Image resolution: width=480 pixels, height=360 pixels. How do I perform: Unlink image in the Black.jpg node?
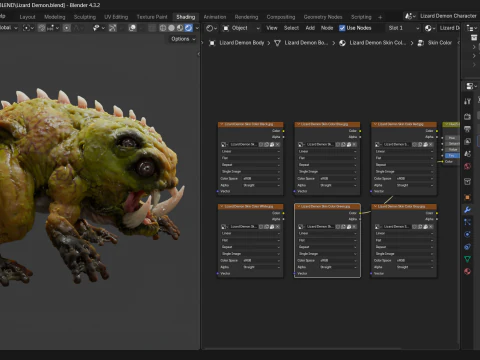click(x=277, y=144)
